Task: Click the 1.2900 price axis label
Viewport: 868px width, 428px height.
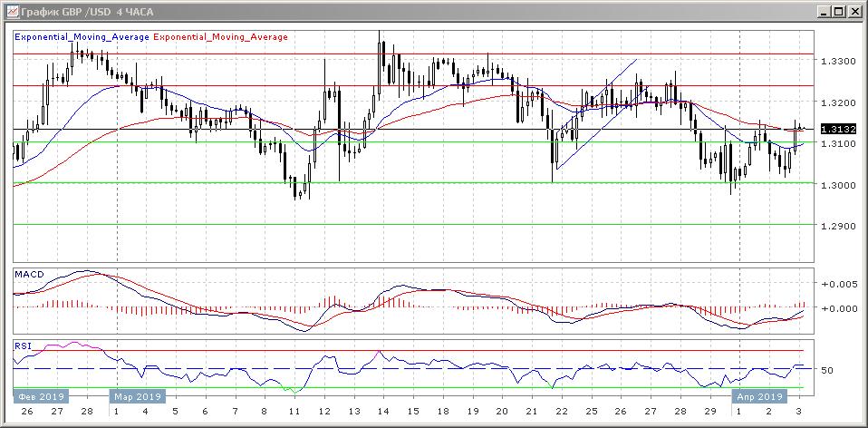Action: 832,225
